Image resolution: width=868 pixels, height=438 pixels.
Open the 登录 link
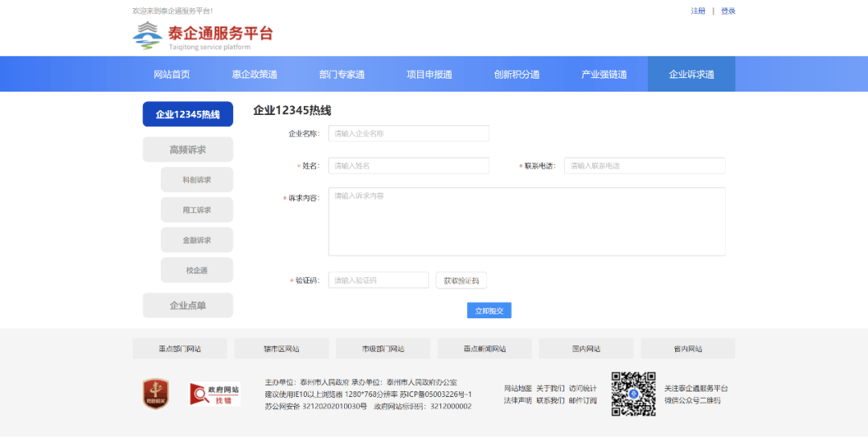click(x=728, y=11)
